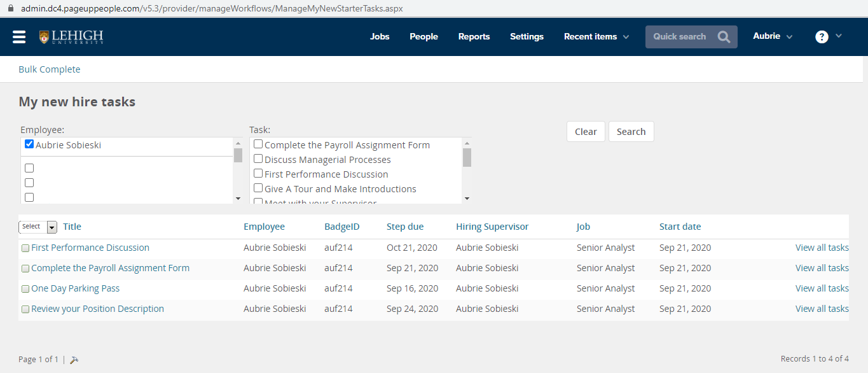
Task: Uncheck the Aubrie Sobieski employee checkbox
Action: [29, 144]
